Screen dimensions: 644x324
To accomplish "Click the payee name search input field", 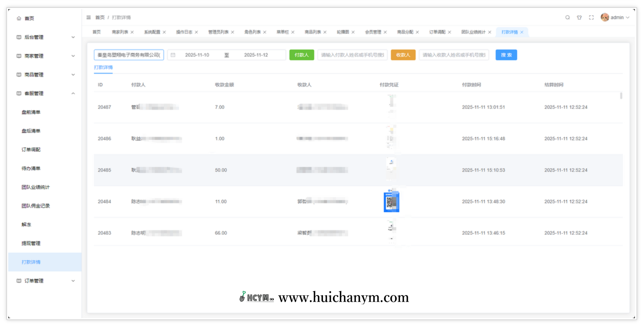I will pos(454,55).
